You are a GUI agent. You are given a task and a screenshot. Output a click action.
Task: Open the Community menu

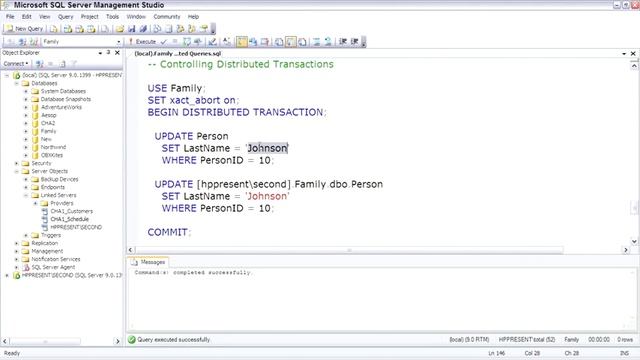tap(167, 17)
